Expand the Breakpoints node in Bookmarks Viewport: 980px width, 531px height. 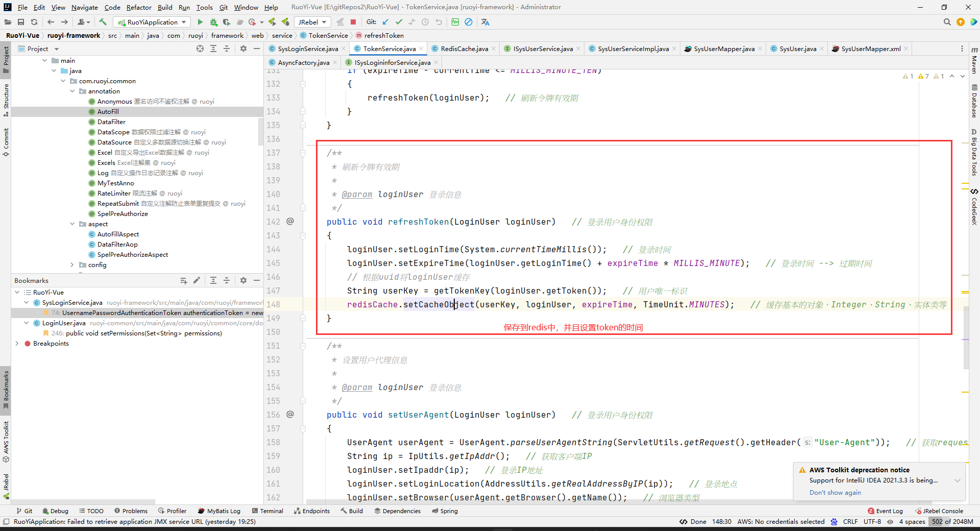point(17,343)
